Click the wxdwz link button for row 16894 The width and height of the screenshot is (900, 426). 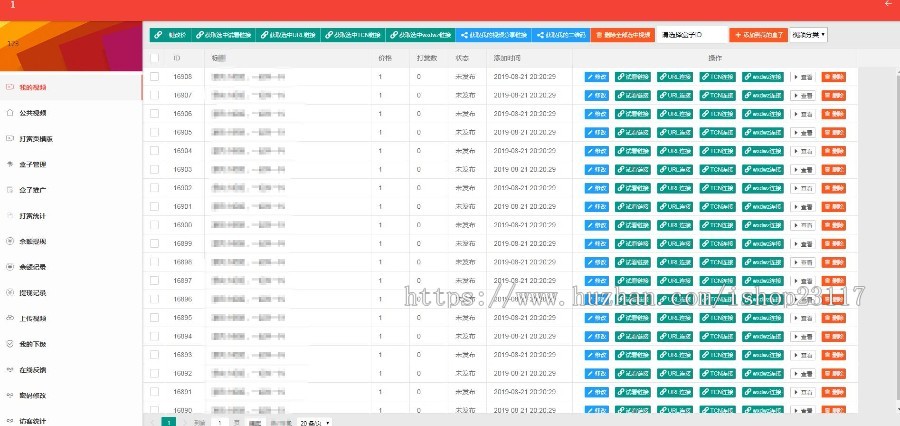coord(762,336)
